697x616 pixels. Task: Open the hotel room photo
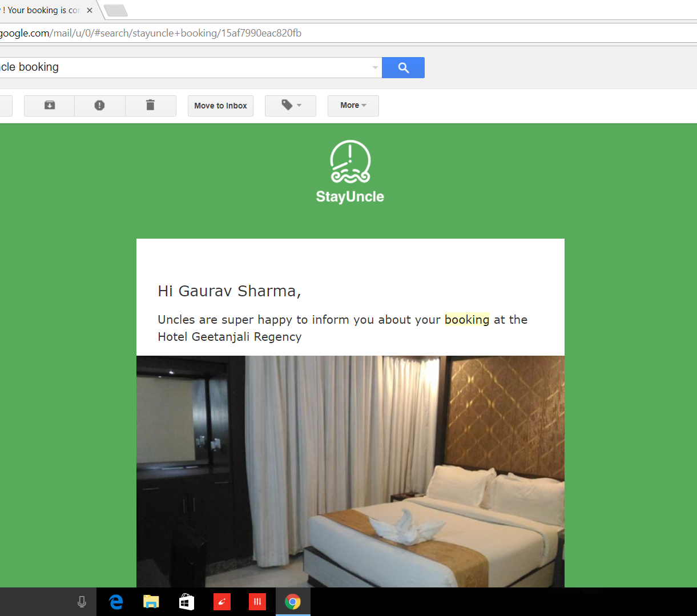350,471
